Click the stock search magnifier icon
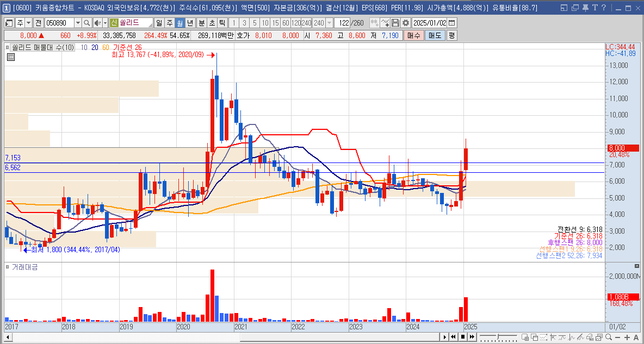 pos(86,23)
